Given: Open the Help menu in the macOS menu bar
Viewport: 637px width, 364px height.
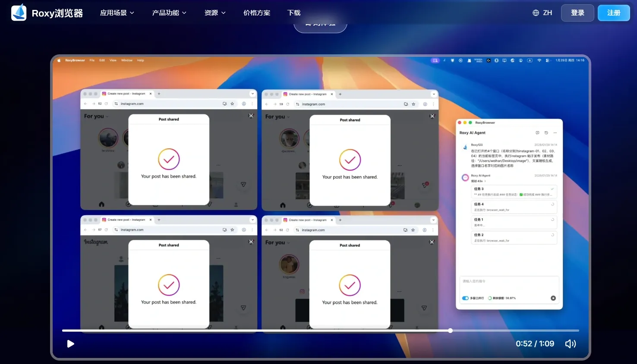Looking at the screenshot, I should pyautogui.click(x=141, y=60).
